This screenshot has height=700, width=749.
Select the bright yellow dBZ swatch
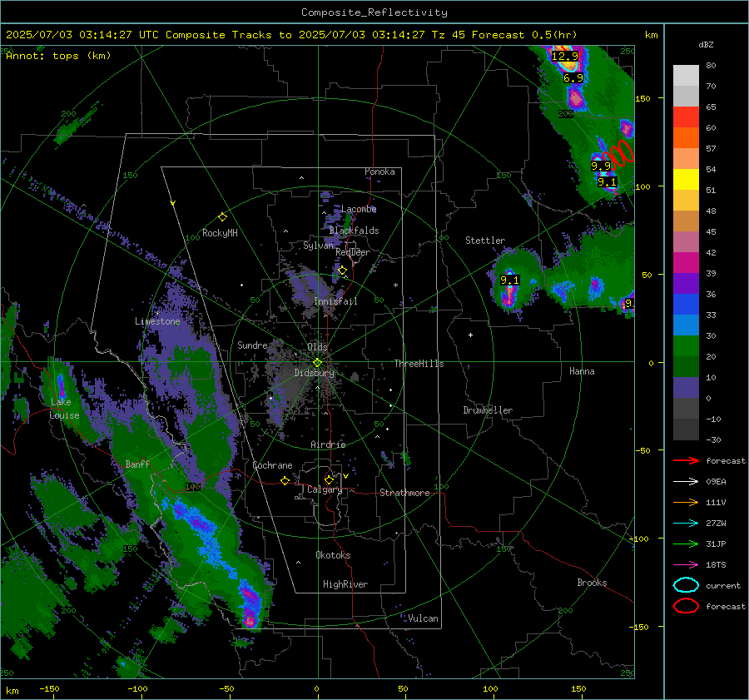pyautogui.click(x=686, y=179)
